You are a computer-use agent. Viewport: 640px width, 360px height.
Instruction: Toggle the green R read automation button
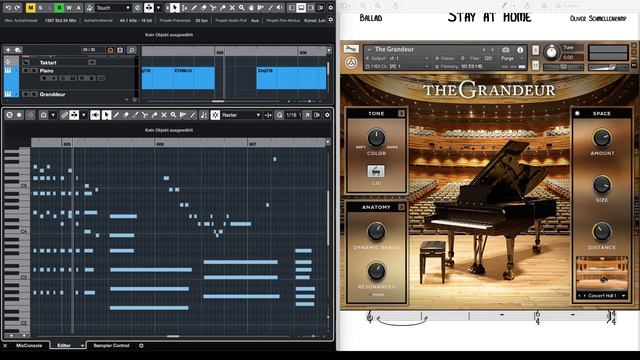click(59, 8)
